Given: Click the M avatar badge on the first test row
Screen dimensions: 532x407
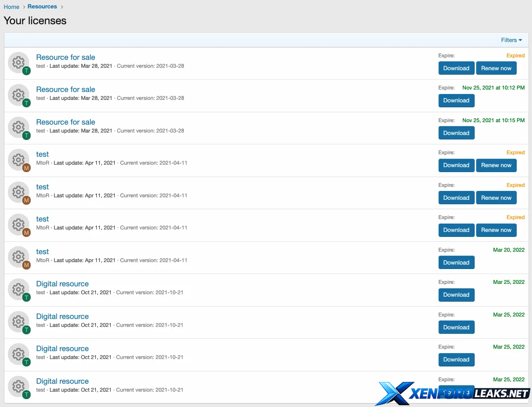Looking at the screenshot, I should pos(26,168).
